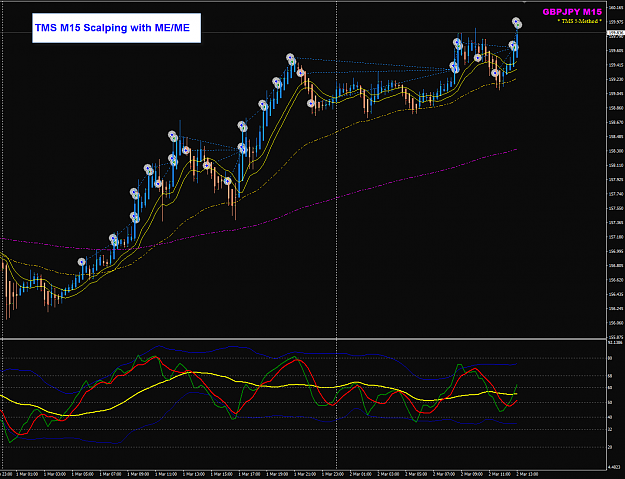Image resolution: width=625 pixels, height=479 pixels.
Task: Select the first trade marker near 156.995 level
Action: point(82,262)
